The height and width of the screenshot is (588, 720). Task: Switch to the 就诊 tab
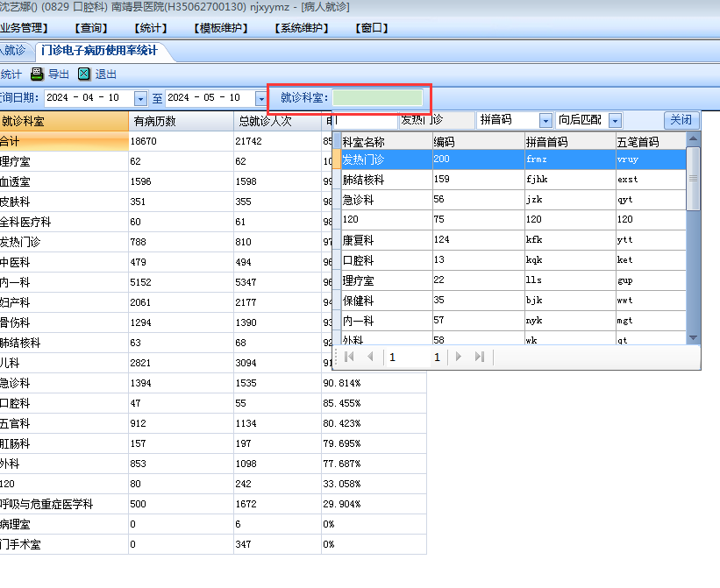coord(14,51)
